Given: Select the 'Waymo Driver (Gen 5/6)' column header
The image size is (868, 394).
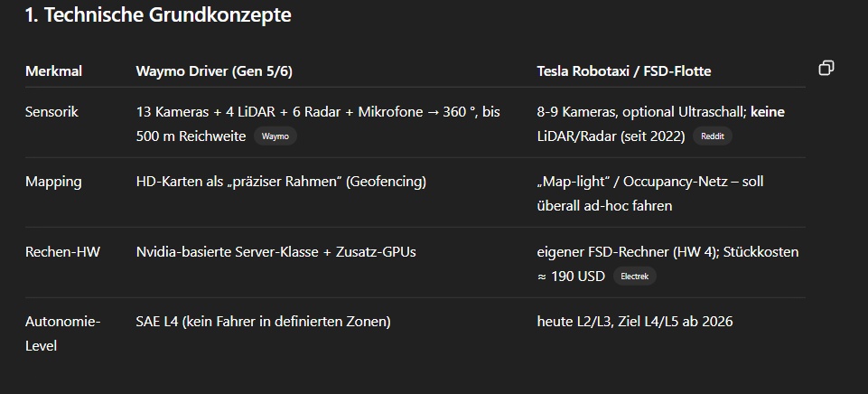Looking at the screenshot, I should click(214, 70).
